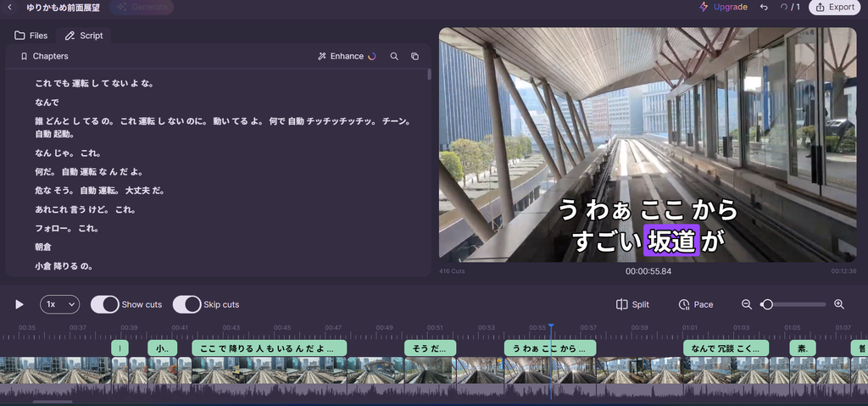868x406 pixels.
Task: Export the video project
Action: [834, 7]
